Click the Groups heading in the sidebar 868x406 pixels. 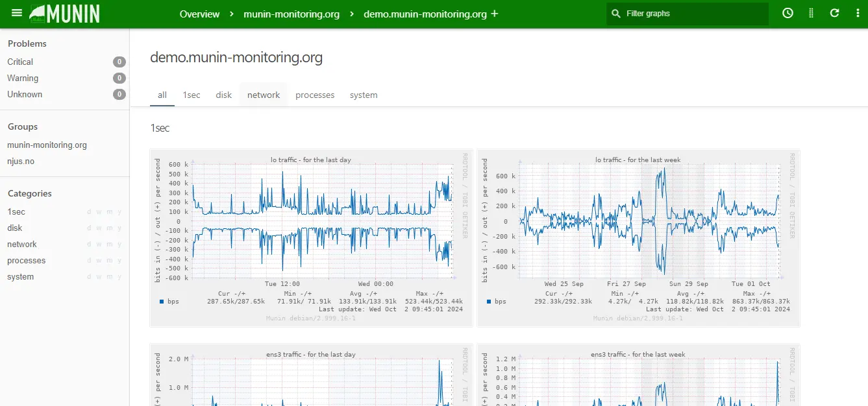click(x=23, y=126)
